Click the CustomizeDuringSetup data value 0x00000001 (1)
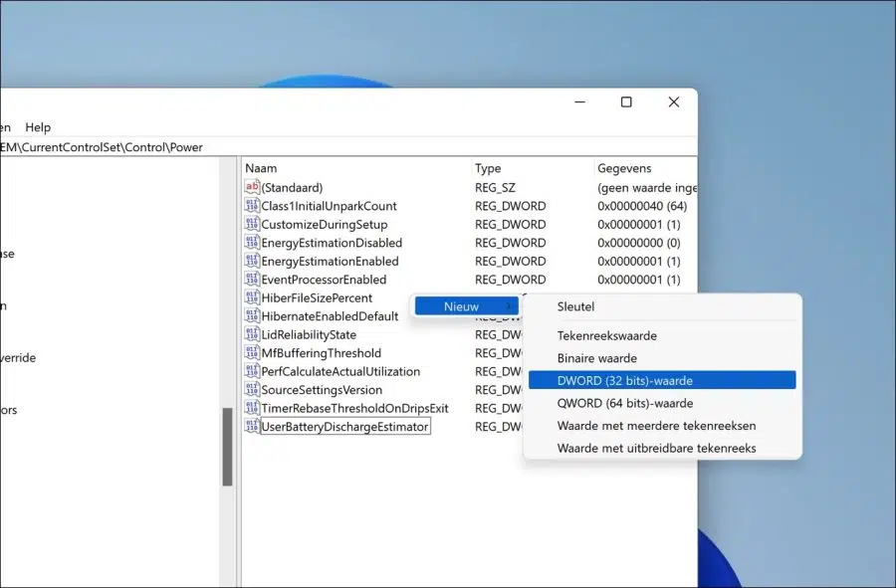The image size is (896, 588). (x=639, y=224)
